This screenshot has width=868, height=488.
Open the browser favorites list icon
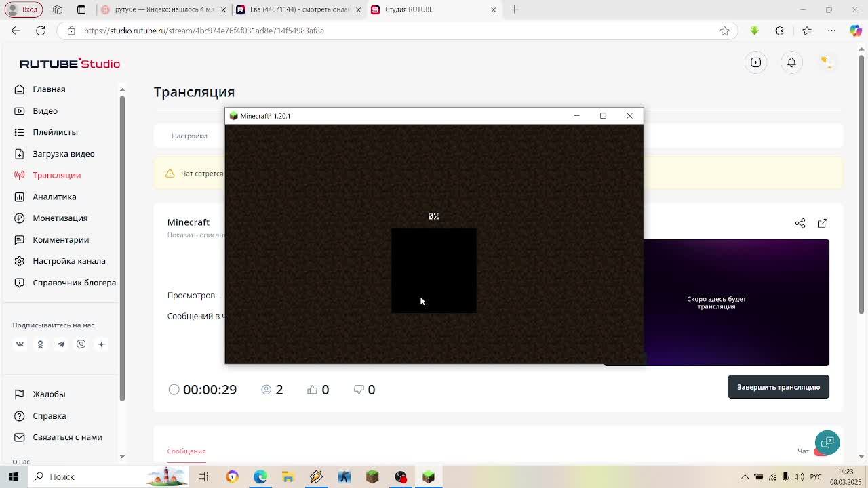click(807, 30)
